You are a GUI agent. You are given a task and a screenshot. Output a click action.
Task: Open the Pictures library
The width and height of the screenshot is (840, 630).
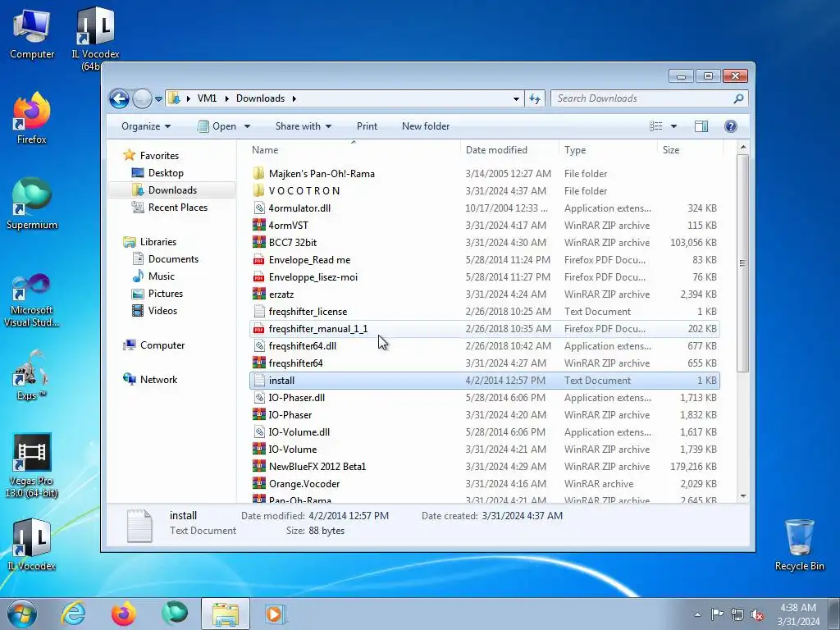[165, 294]
